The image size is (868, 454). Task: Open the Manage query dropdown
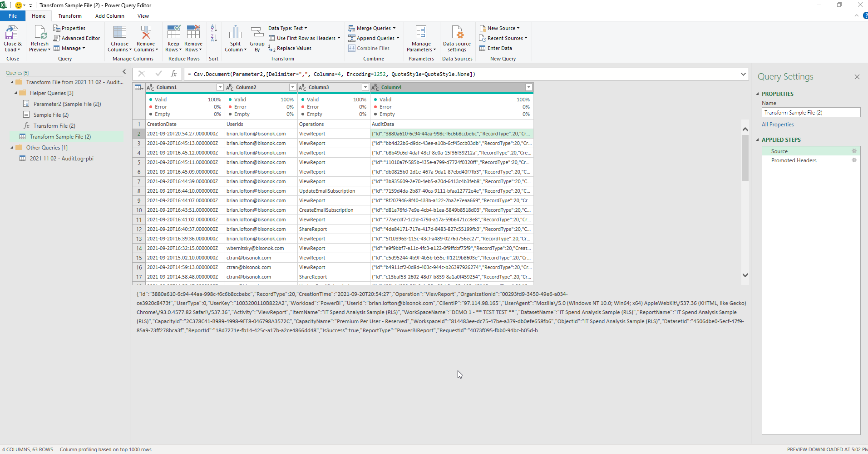pos(69,48)
